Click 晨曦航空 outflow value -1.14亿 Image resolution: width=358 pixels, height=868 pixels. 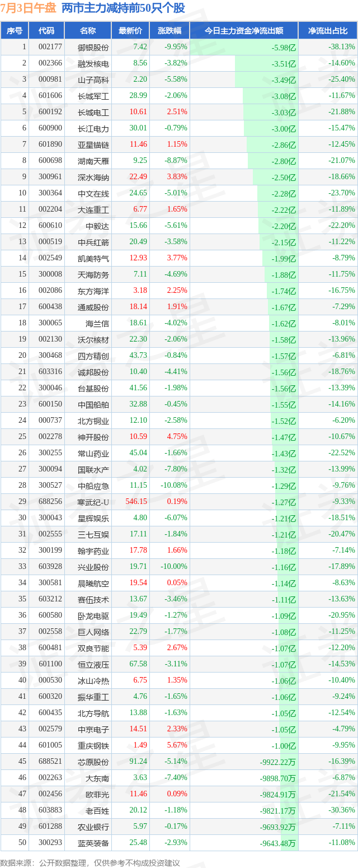284,584
